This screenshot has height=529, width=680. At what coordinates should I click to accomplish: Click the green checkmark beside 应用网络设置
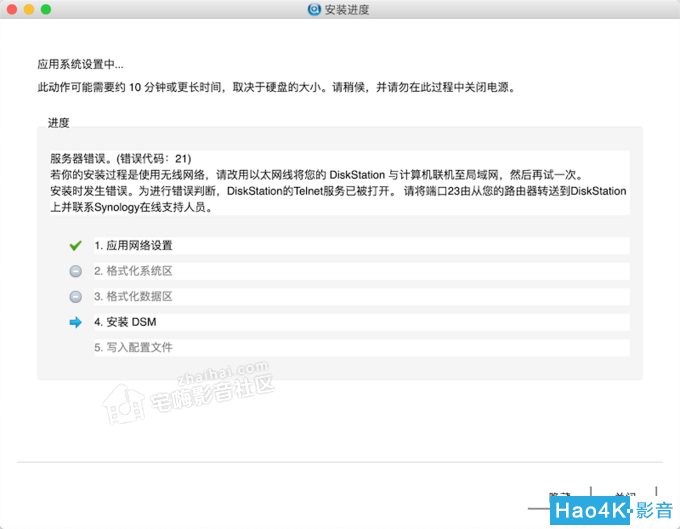tap(75, 246)
